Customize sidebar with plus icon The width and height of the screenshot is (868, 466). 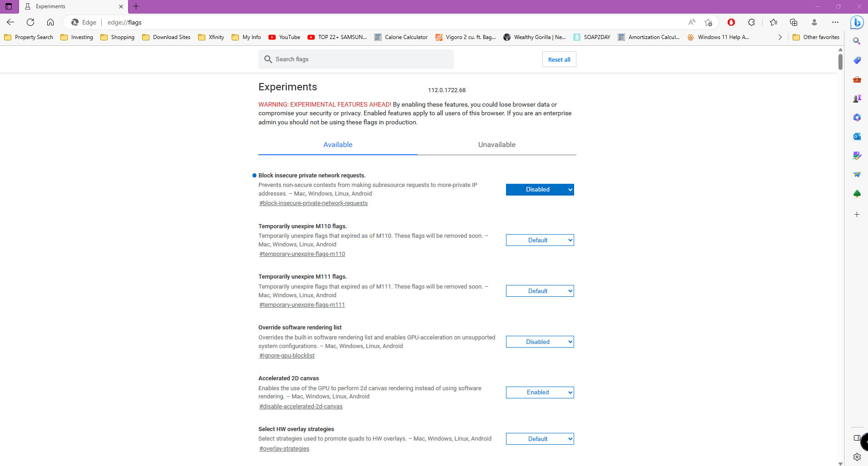857,214
